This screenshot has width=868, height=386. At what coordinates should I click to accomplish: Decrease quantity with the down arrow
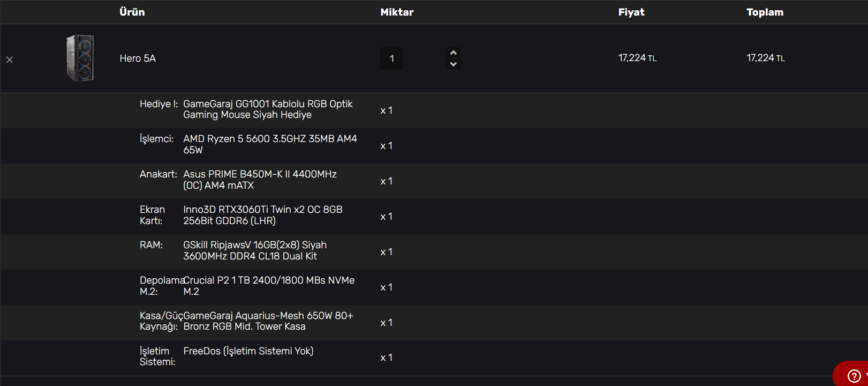454,64
